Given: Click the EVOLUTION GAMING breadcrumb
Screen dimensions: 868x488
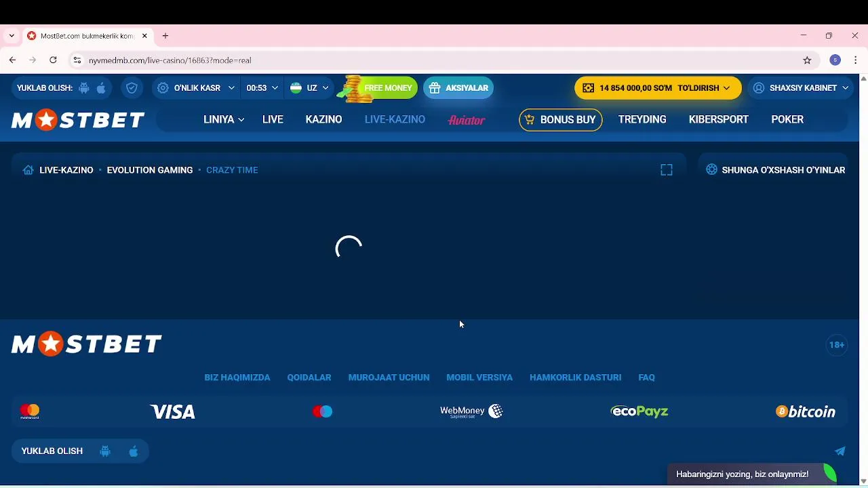Looking at the screenshot, I should [150, 170].
